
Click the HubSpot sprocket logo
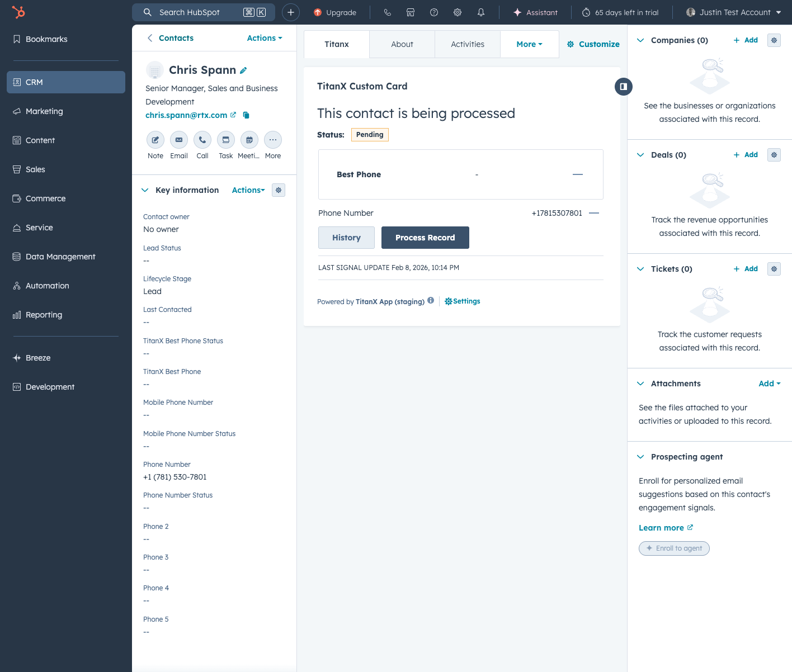pyautogui.click(x=18, y=12)
